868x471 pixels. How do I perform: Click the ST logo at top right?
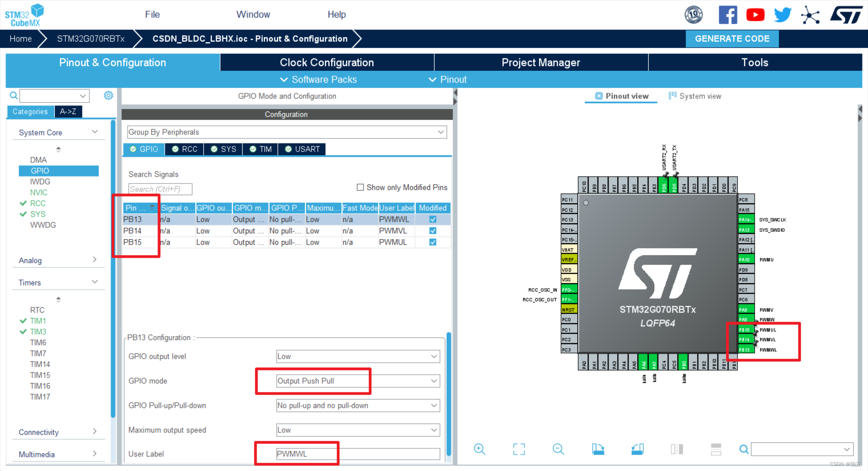pos(846,15)
